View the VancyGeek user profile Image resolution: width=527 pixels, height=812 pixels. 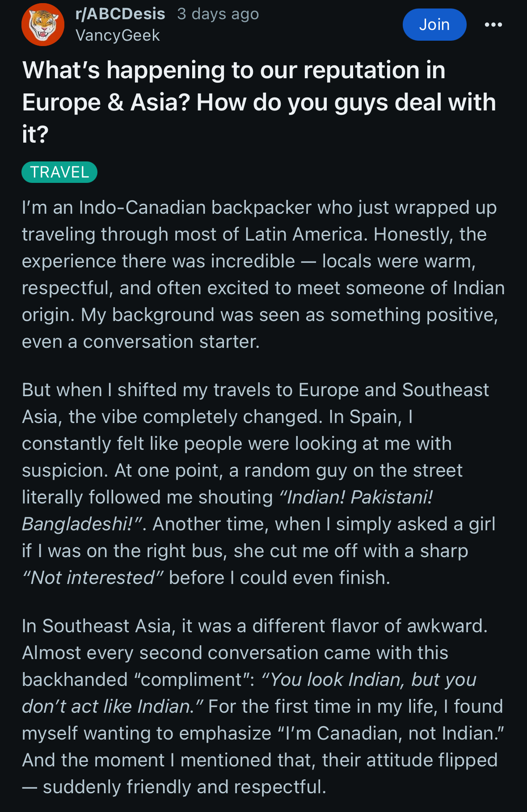[x=118, y=35]
